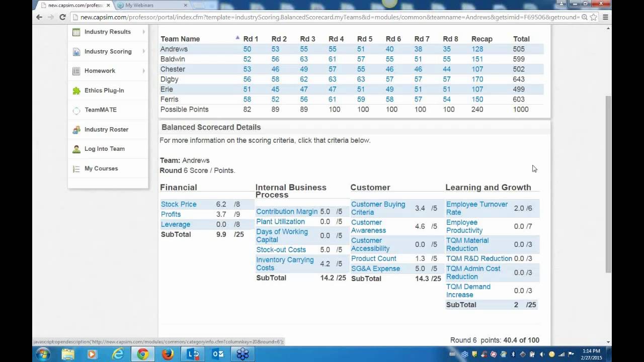This screenshot has height=362, width=644.
Task: Click the Industry Results sidebar icon
Action: click(x=76, y=32)
